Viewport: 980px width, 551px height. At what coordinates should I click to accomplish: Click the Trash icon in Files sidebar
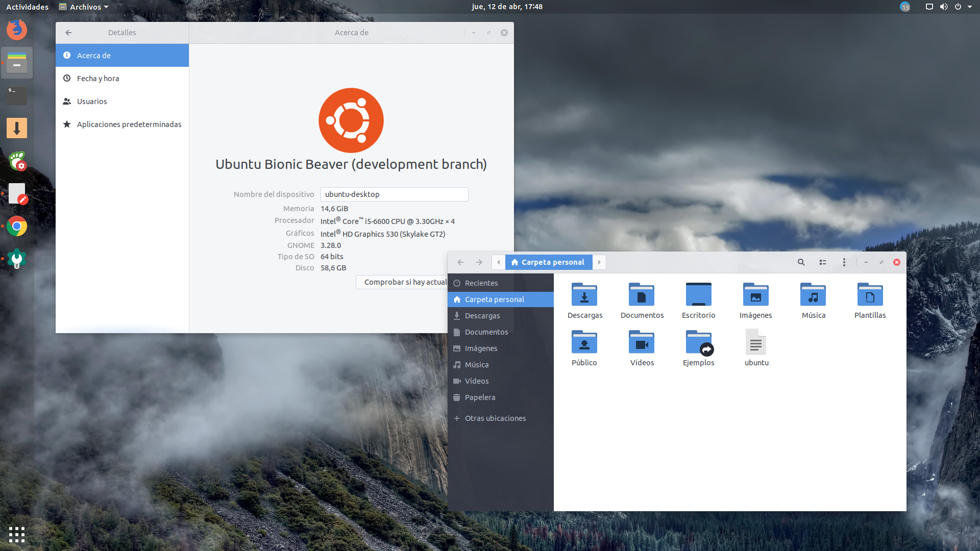479,397
